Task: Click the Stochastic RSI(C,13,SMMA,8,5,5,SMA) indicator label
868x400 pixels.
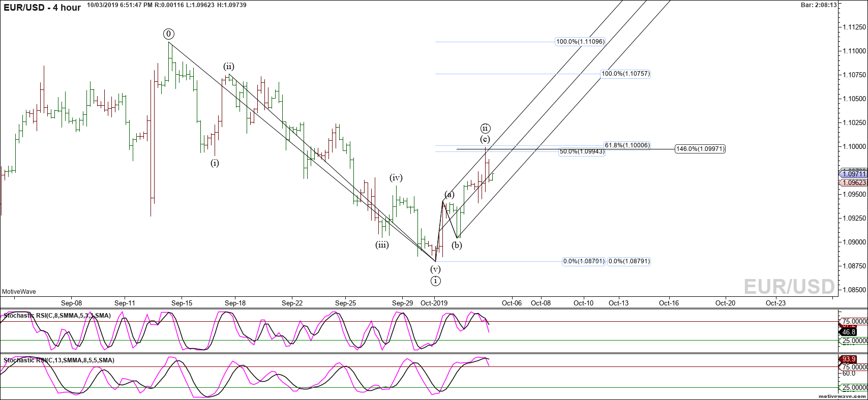Action: click(59, 360)
